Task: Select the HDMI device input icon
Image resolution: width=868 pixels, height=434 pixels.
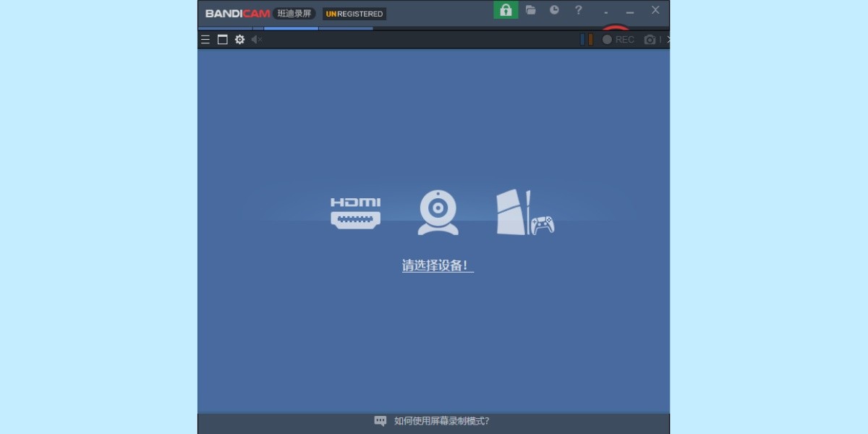Action: [x=355, y=212]
